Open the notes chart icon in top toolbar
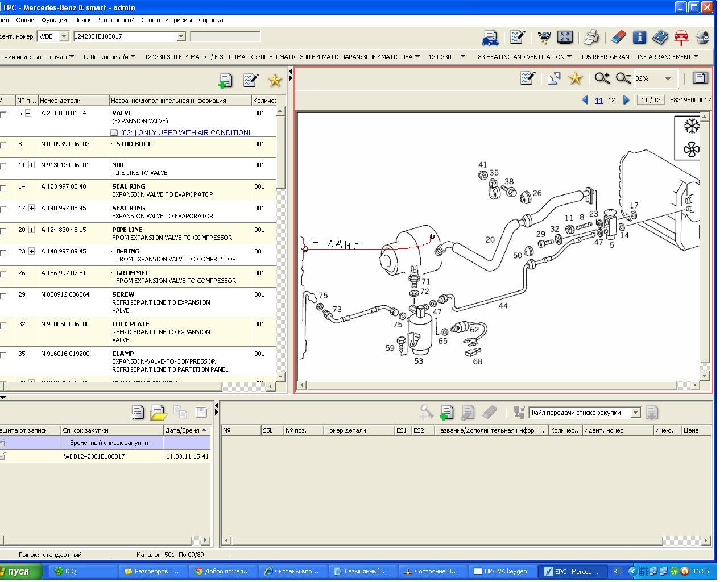Screen dimensions: 728x582 coord(517,38)
